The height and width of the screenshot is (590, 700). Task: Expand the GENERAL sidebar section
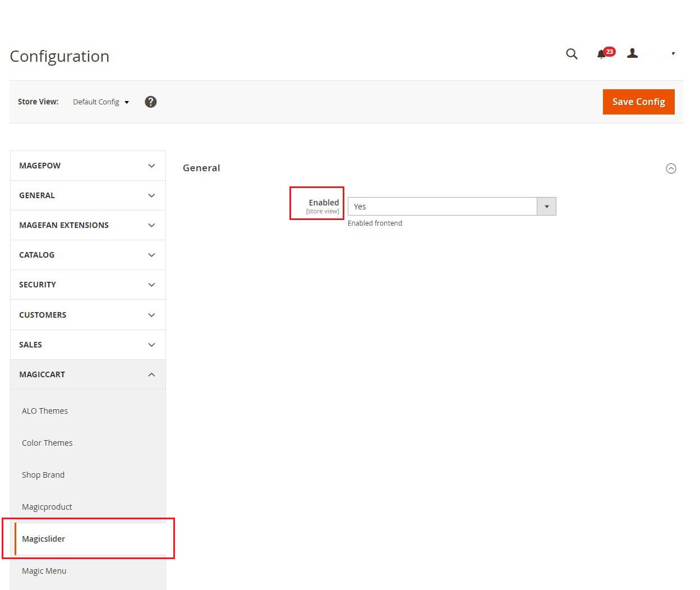coord(87,195)
